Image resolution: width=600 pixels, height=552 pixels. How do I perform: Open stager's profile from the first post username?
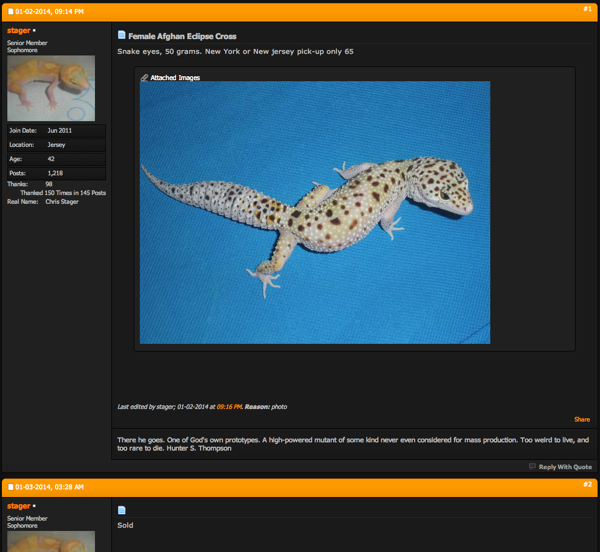pyautogui.click(x=18, y=30)
